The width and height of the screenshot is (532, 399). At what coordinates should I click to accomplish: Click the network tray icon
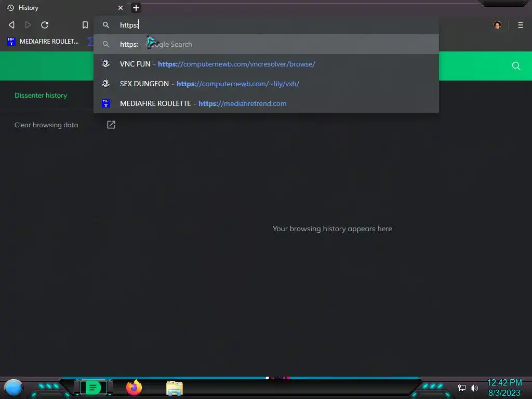click(462, 388)
